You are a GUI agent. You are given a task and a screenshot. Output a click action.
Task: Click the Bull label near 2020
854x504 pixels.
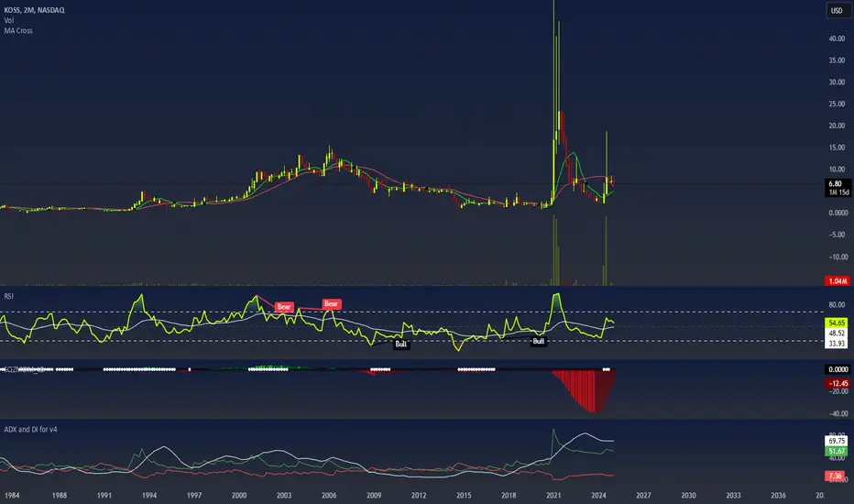click(x=538, y=341)
